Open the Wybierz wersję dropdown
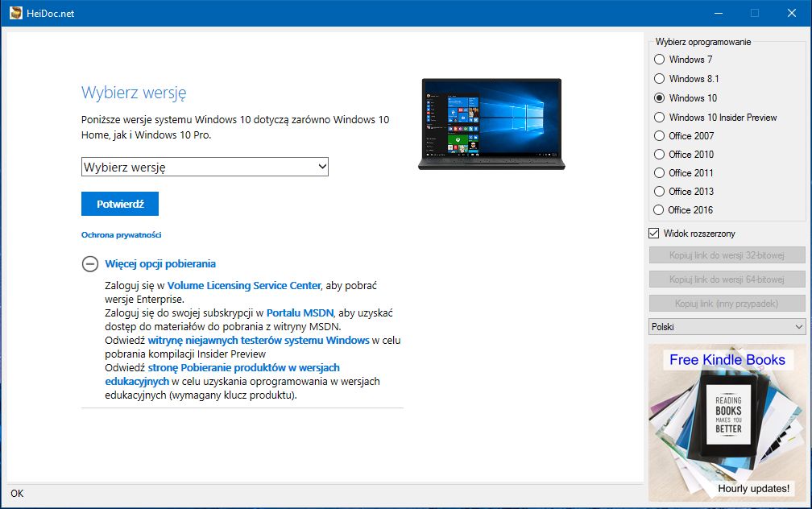 click(x=205, y=167)
